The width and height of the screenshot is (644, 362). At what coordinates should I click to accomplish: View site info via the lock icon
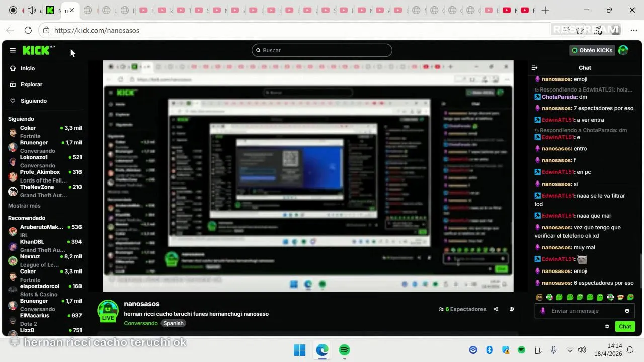click(46, 30)
